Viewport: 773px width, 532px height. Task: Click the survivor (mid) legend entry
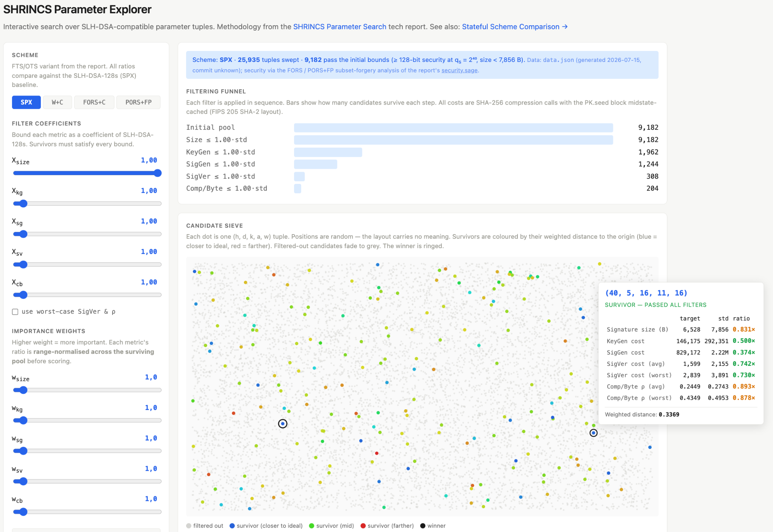[331, 526]
